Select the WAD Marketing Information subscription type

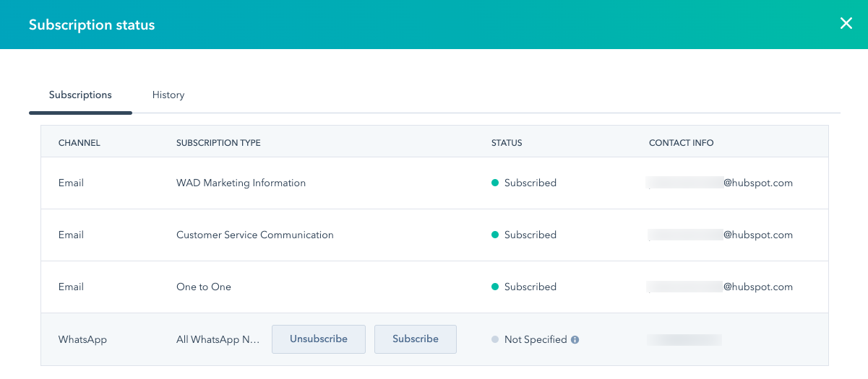241,183
